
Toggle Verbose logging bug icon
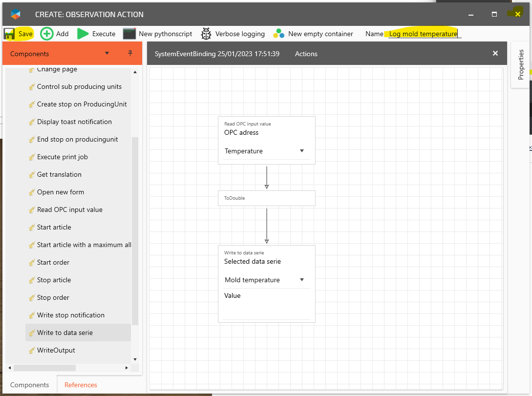tap(206, 34)
